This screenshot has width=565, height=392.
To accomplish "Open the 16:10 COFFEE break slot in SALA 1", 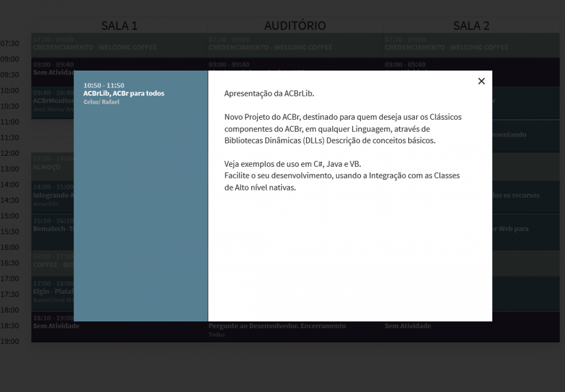I will pyautogui.click(x=53, y=263).
